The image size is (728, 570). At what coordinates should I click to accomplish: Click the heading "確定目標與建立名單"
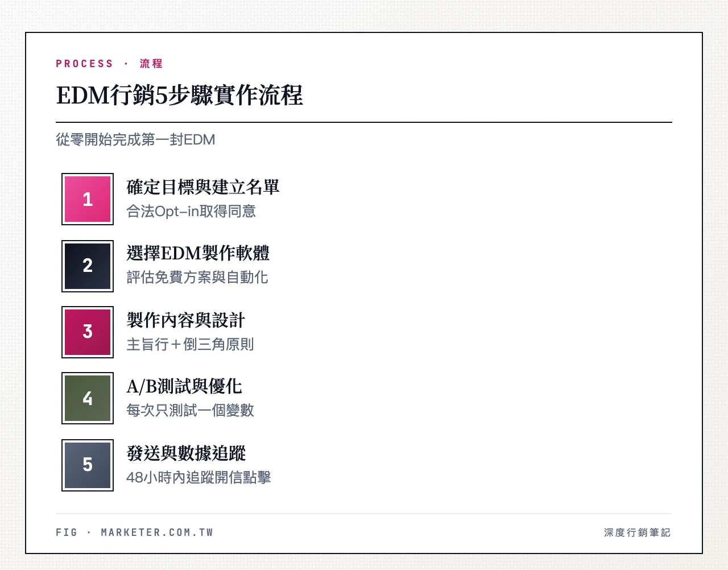(203, 187)
